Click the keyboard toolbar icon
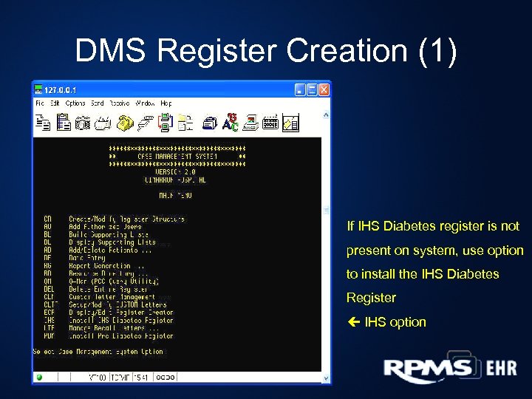 click(270, 123)
